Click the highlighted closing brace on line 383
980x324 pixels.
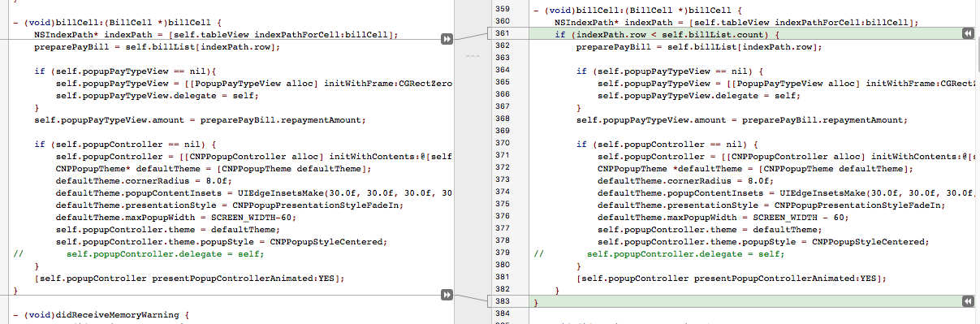point(536,302)
